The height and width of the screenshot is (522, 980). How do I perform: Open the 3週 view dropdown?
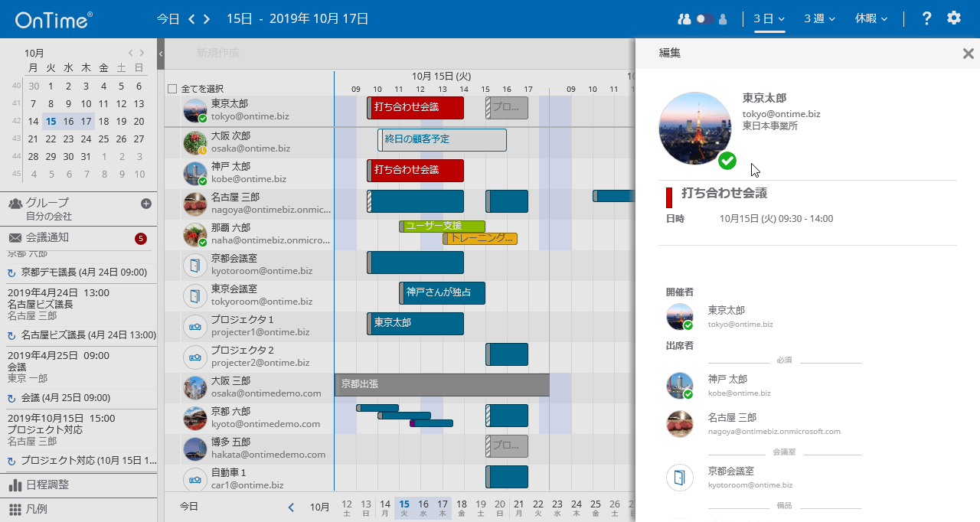click(818, 18)
